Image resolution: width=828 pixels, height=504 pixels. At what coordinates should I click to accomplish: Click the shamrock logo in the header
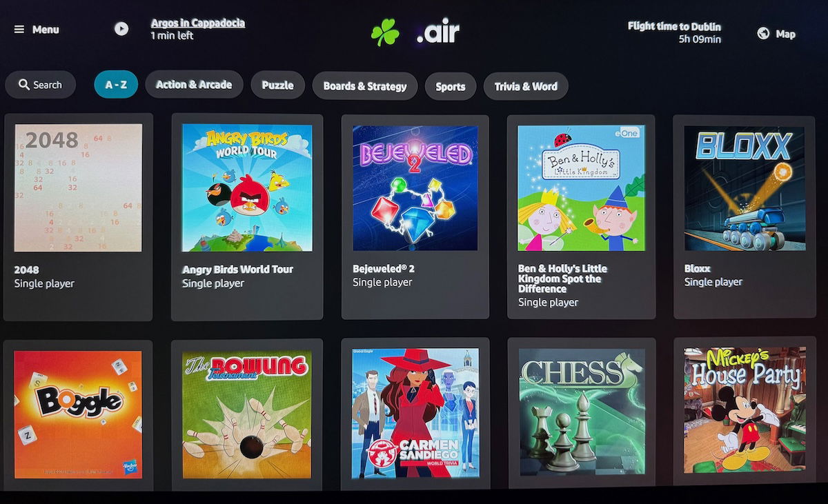[x=385, y=32]
